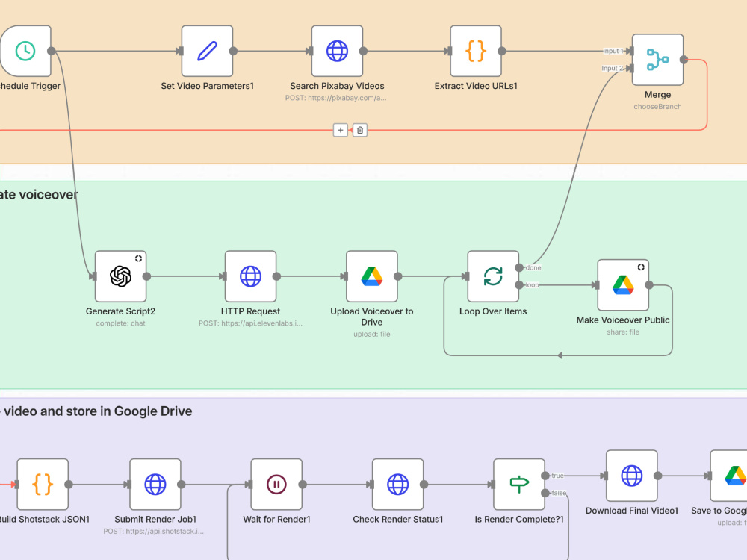
Task: Select the Schedule Trigger clock node
Action: point(25,51)
